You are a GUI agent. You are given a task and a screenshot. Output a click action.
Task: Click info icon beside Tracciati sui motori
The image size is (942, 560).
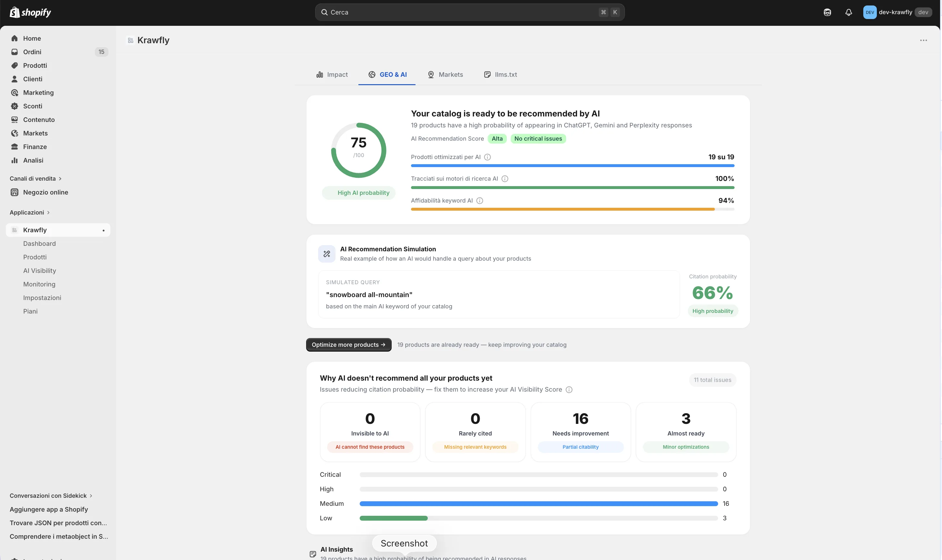[505, 179]
